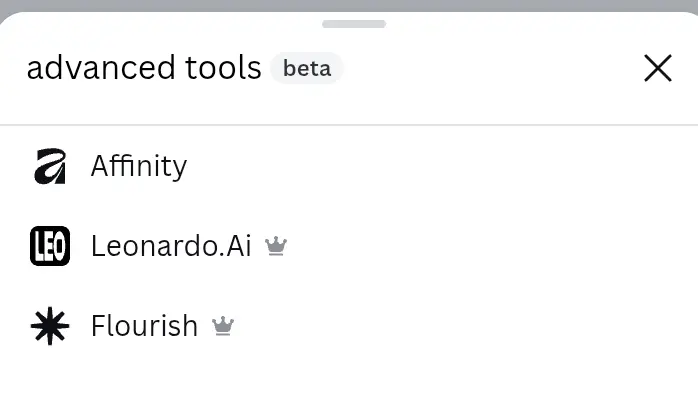Click the beta badge
Image resolution: width=698 pixels, height=408 pixels.
click(x=307, y=69)
